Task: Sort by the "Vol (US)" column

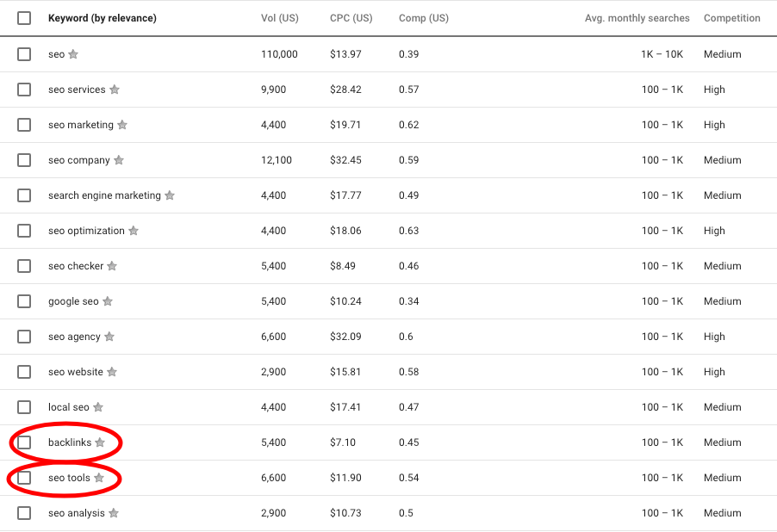Action: click(x=279, y=17)
